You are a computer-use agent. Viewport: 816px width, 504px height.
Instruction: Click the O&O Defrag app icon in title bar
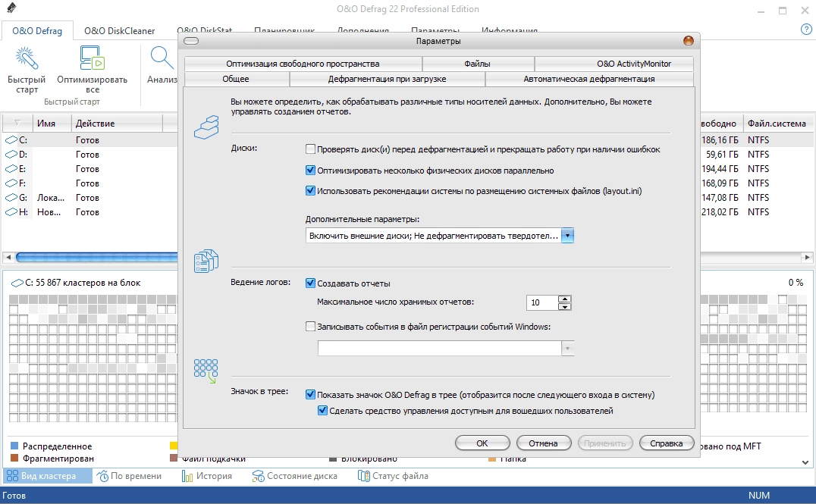click(x=11, y=8)
